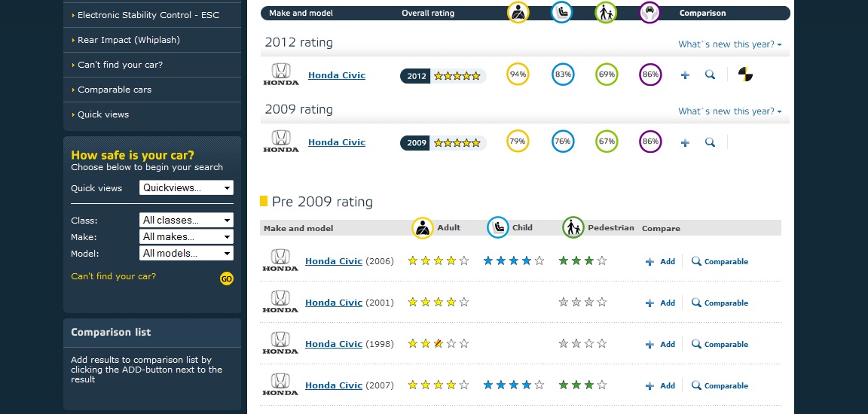
Task: Click magnifier icon for 2012 Honda Civic
Action: coord(710,75)
